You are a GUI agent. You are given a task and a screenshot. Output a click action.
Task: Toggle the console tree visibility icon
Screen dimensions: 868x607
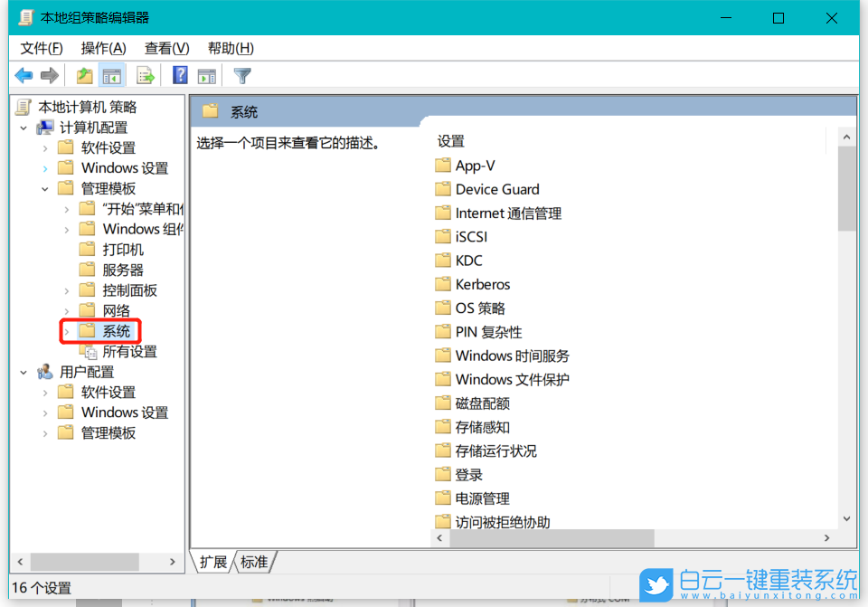click(112, 75)
